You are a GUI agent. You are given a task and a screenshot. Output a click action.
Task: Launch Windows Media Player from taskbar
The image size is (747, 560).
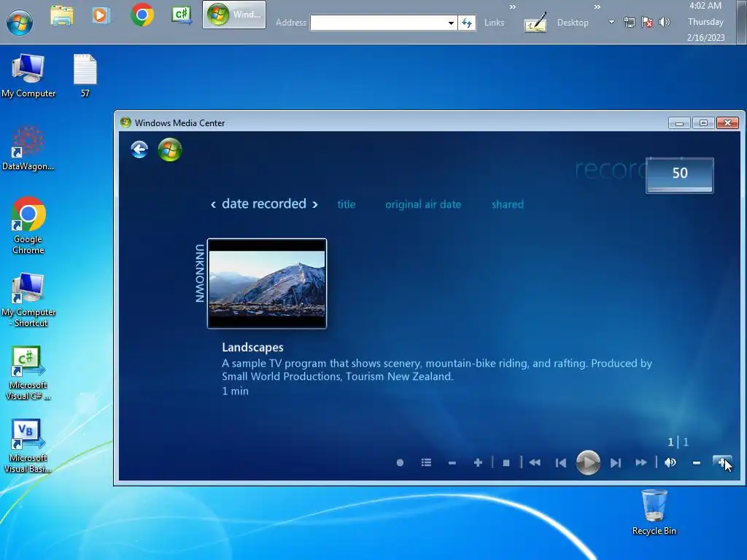(x=101, y=16)
